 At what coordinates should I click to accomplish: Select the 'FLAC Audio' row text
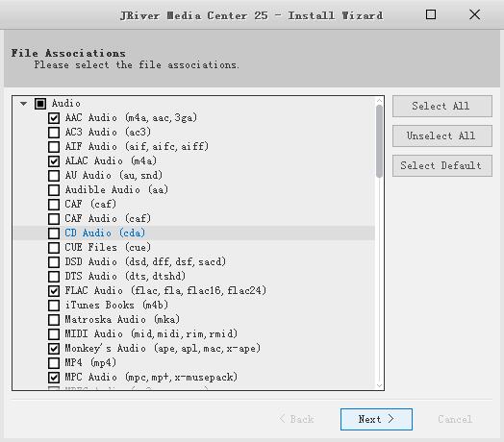pyautogui.click(x=165, y=291)
